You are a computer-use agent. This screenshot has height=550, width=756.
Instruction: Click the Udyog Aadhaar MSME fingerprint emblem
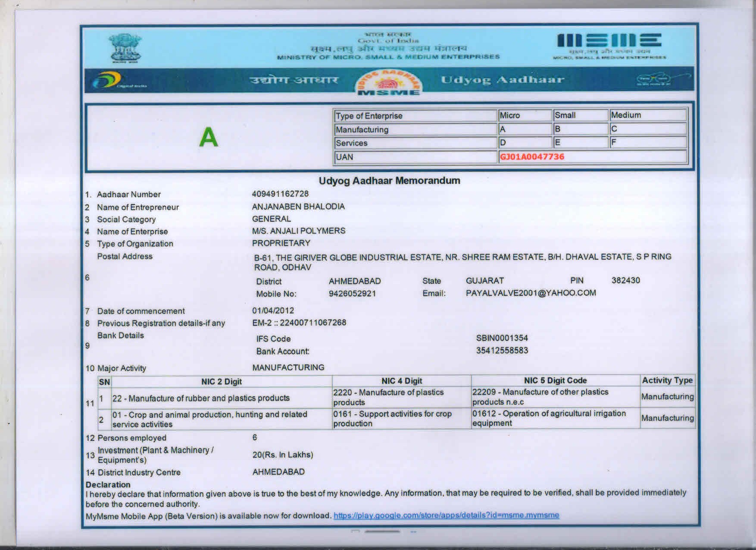[x=388, y=82]
